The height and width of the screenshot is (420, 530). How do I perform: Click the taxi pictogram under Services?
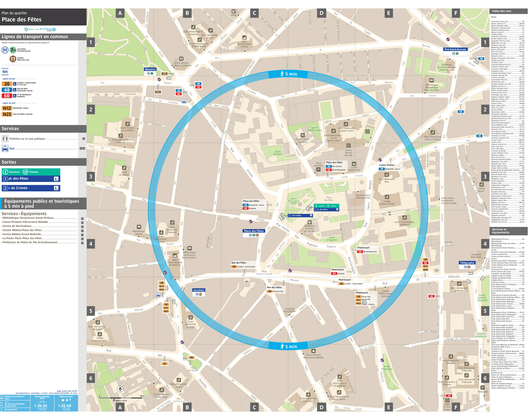click(4, 149)
